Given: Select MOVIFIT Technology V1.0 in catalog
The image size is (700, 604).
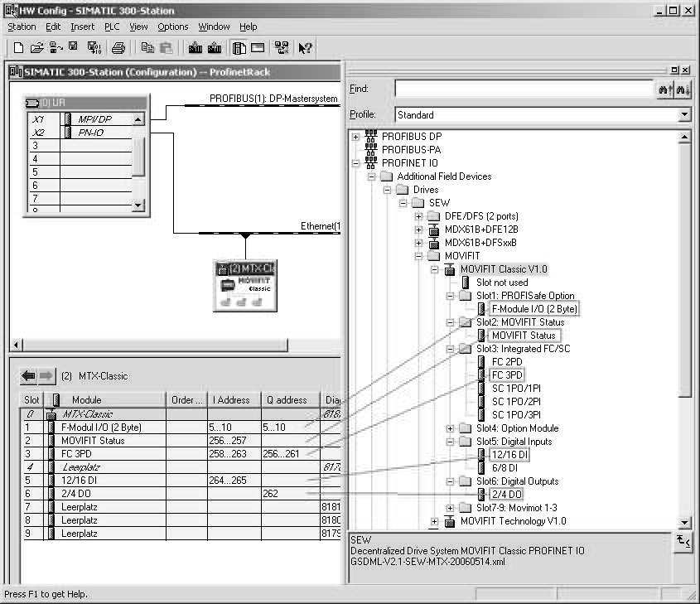Looking at the screenshot, I should (x=513, y=521).
